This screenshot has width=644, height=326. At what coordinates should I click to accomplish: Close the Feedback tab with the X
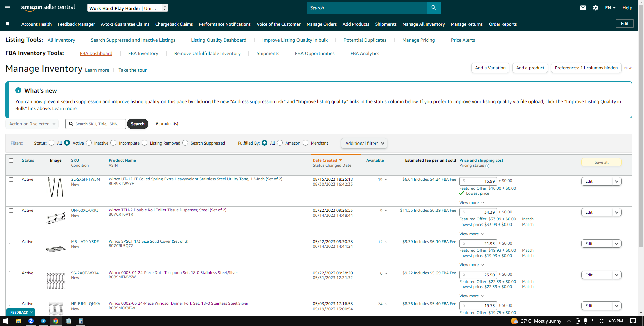31,312
